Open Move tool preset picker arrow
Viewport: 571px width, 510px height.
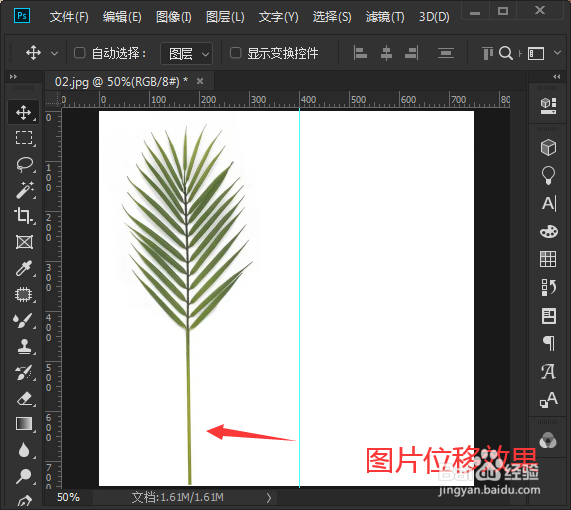(54, 54)
